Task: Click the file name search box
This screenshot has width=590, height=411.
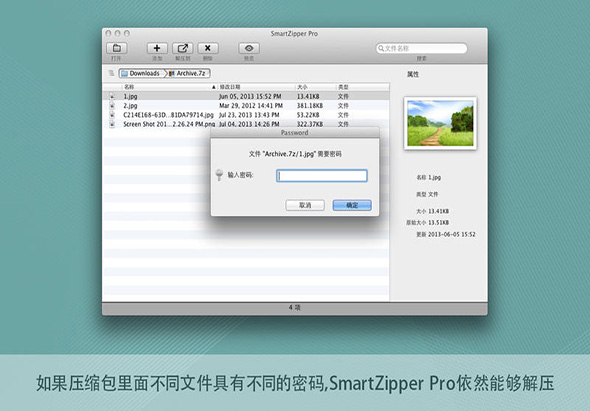Action: coord(421,48)
